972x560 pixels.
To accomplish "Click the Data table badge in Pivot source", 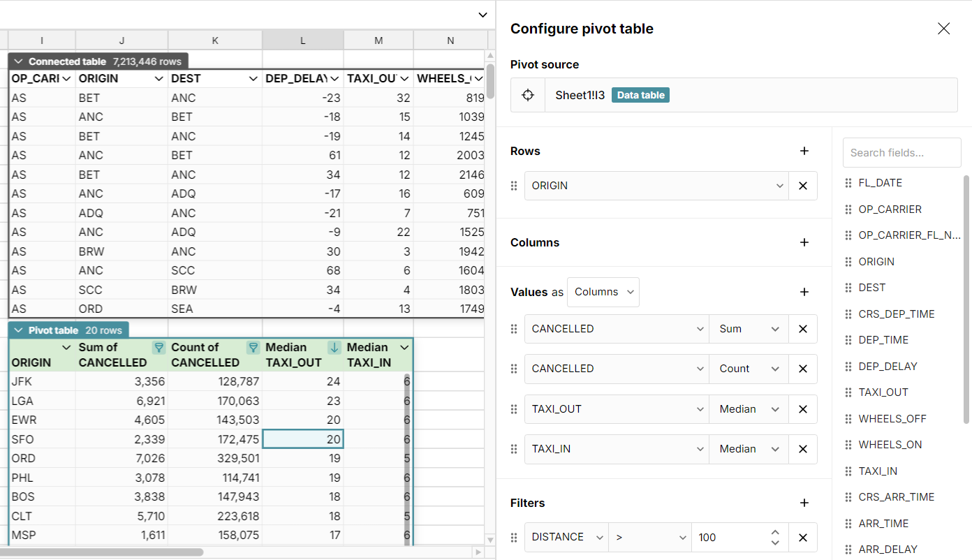I will (640, 95).
